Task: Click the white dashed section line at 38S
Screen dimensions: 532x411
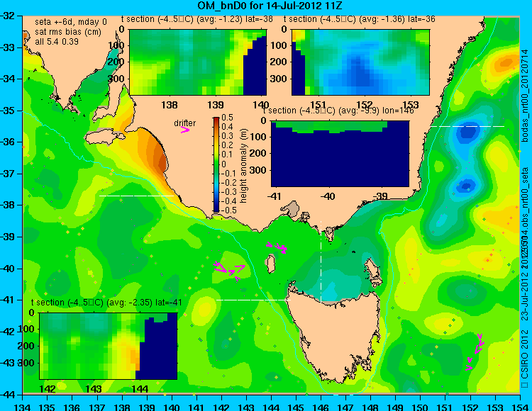Action: click(136, 196)
